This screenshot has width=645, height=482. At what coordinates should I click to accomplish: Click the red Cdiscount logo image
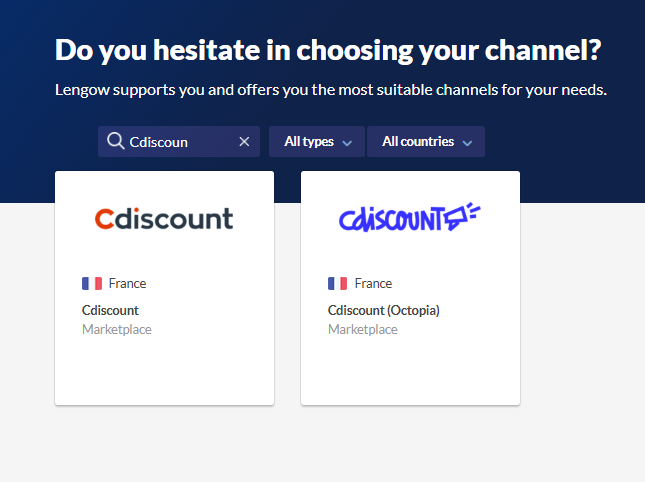pos(164,219)
